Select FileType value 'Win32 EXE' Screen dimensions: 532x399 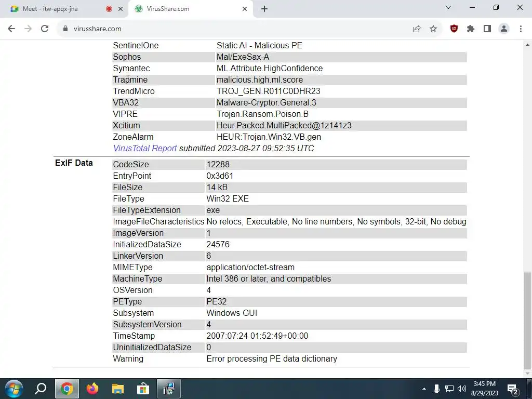point(228,199)
